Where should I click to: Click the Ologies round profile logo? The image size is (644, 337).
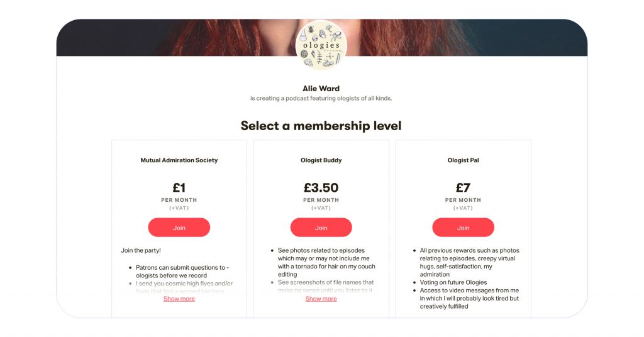[321, 44]
